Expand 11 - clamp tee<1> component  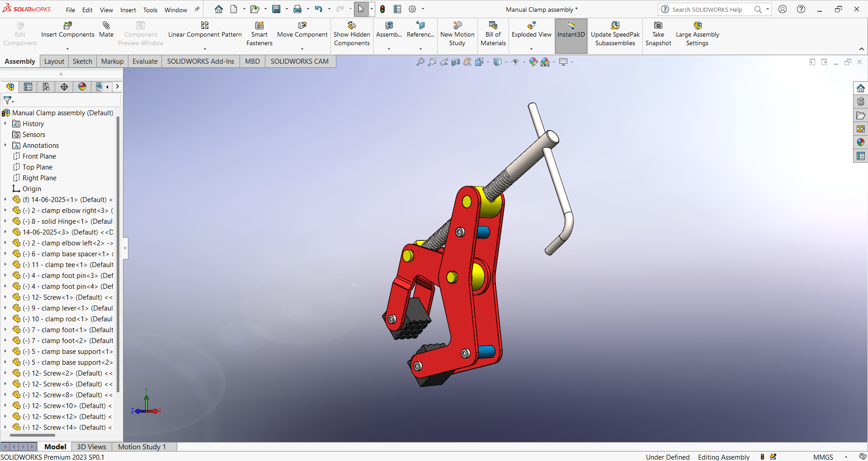[5, 264]
